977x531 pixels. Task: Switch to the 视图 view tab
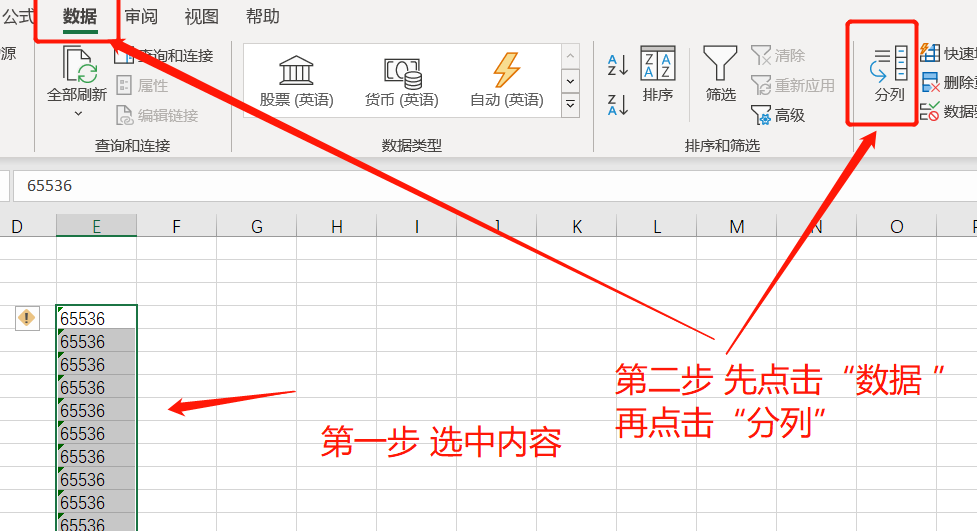tap(201, 16)
